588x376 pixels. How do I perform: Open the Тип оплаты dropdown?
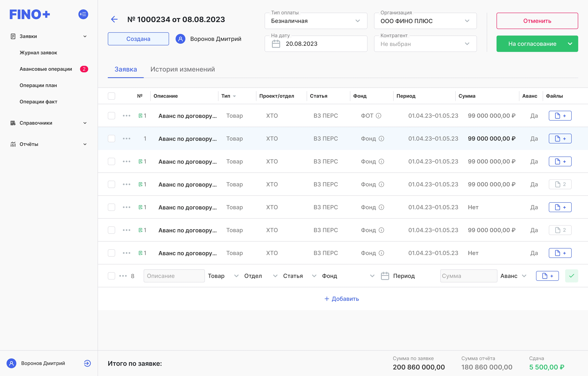pos(316,21)
